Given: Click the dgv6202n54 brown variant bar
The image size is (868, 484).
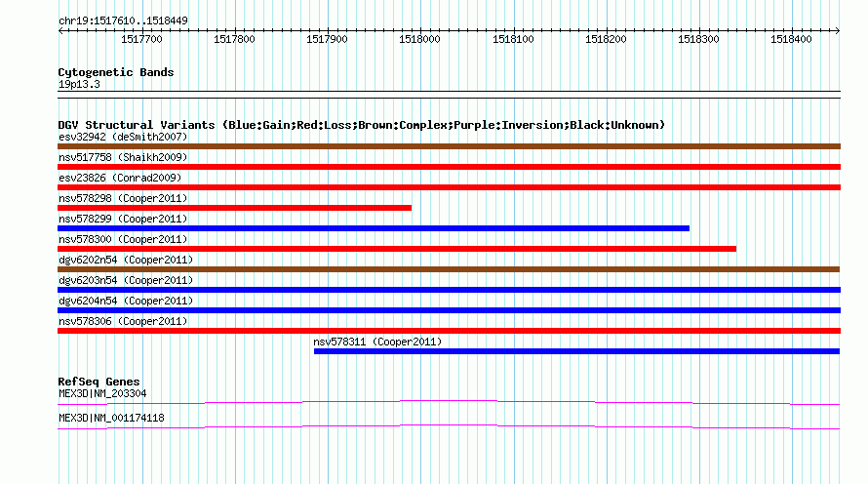Looking at the screenshot, I should tap(449, 269).
